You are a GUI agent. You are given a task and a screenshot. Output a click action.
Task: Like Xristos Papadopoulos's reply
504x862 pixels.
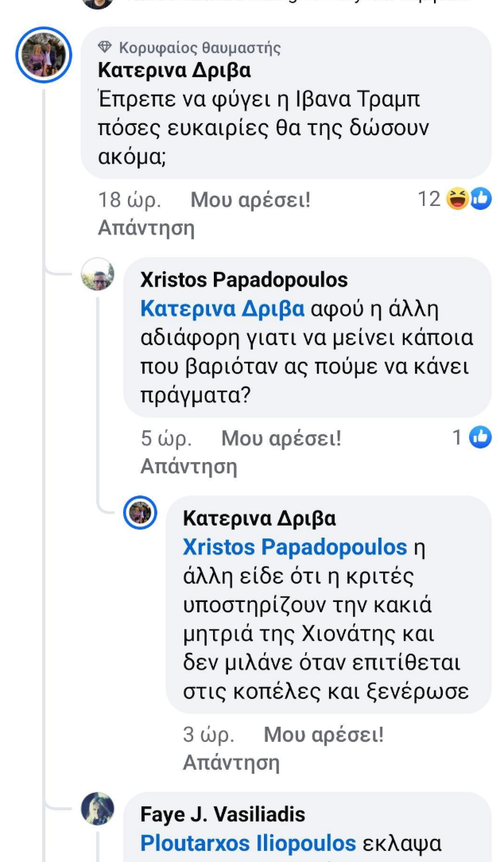click(x=281, y=437)
